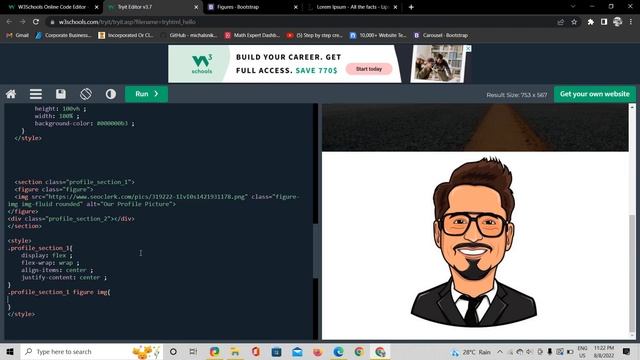Open the Gmail bookmark
The width and height of the screenshot is (640, 360).
[x=18, y=36]
